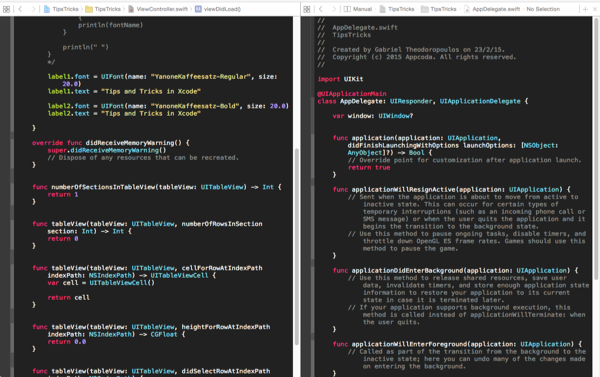Open TipsTricks project breadcrumb in assistant editor
This screenshot has height=377, width=600.
(x=397, y=9)
